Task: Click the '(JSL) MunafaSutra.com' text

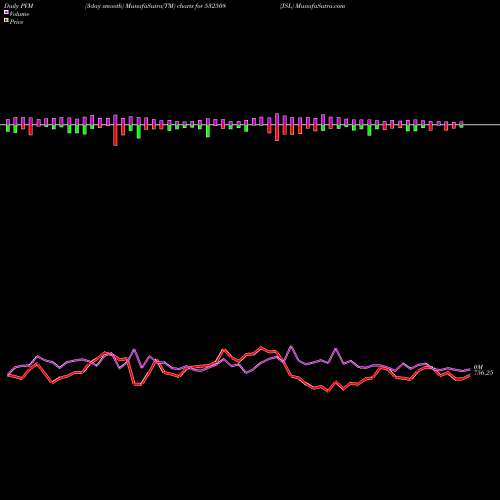Action: click(313, 6)
